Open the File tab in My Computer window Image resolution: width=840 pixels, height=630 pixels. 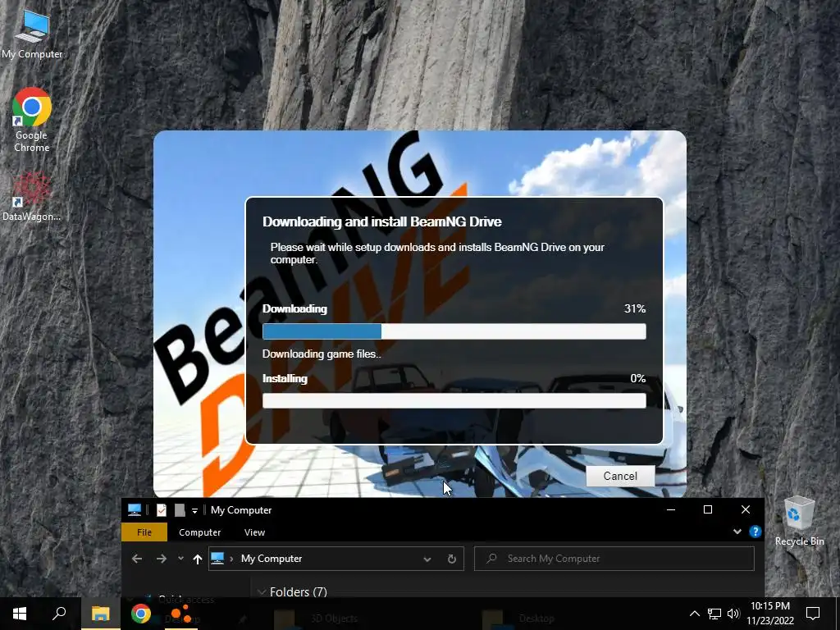click(x=144, y=532)
